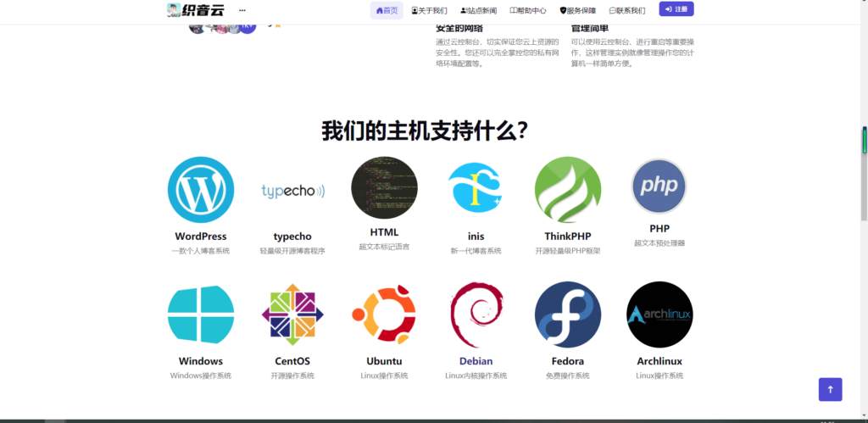868x423 pixels.
Task: Click the Ubuntu logo icon
Action: (x=384, y=314)
